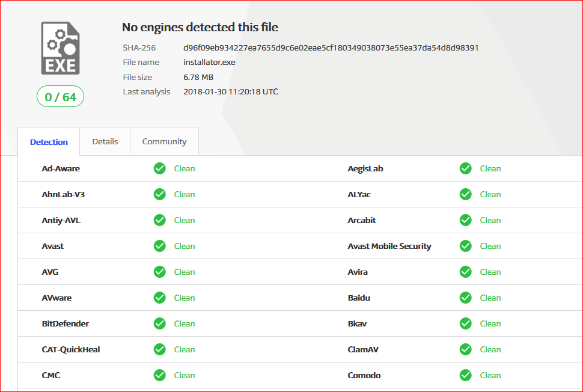Click the SHA-256 hash value
The height and width of the screenshot is (392, 583).
331,47
